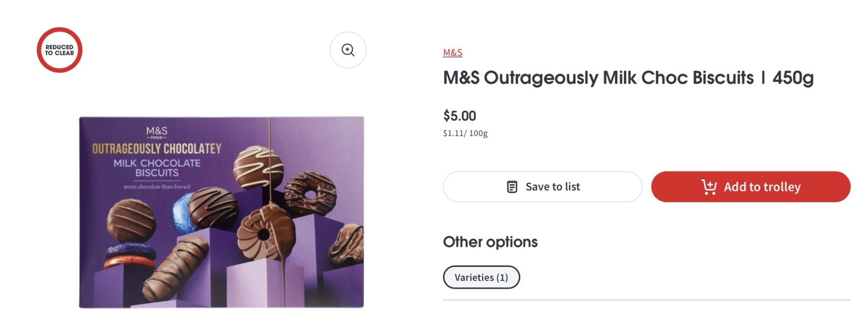
Task: Click the product title text
Action: pyautogui.click(x=628, y=77)
